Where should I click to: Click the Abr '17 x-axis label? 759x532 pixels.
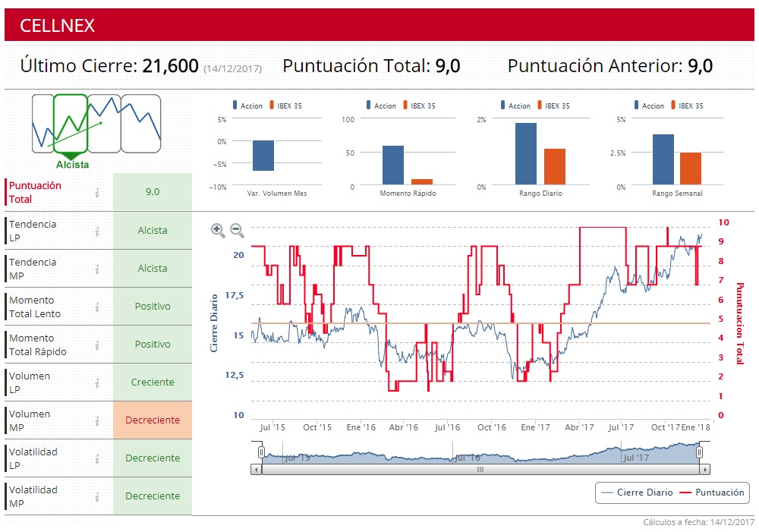point(579,427)
